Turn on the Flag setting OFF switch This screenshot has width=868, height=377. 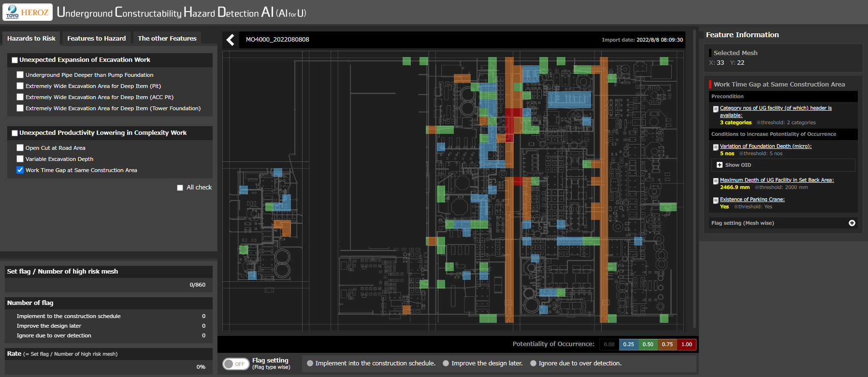235,364
